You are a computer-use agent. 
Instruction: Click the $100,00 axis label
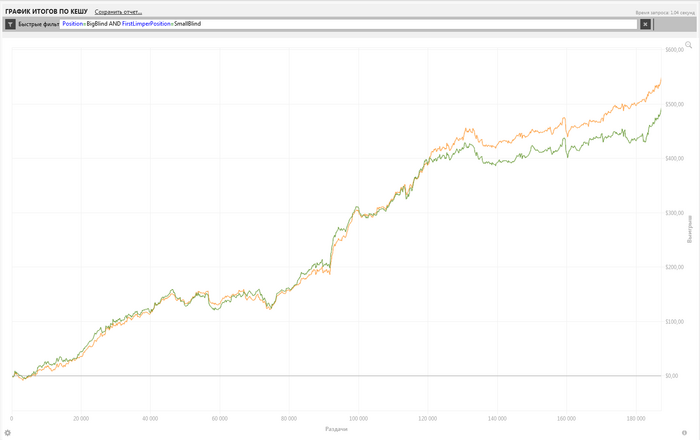(x=674, y=321)
